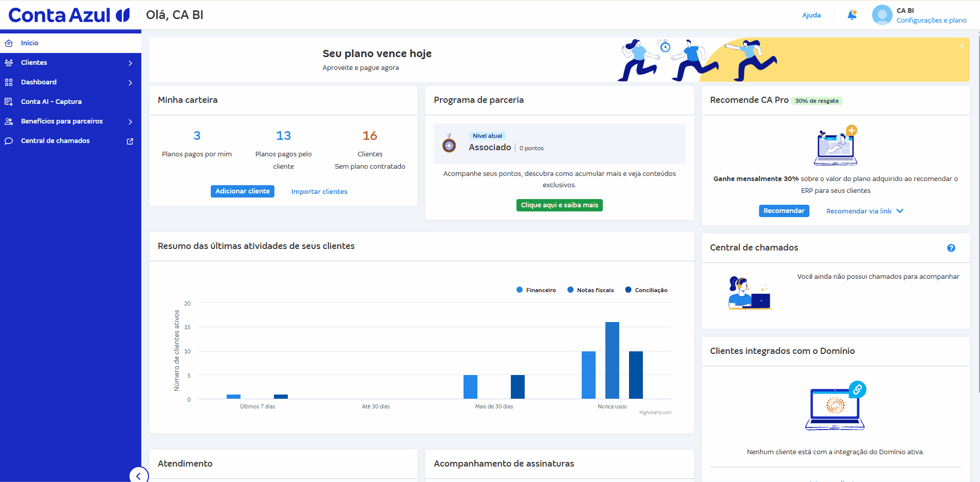The image size is (980, 482).
Task: Select the Conta AI - Captura icon
Action: 9,101
